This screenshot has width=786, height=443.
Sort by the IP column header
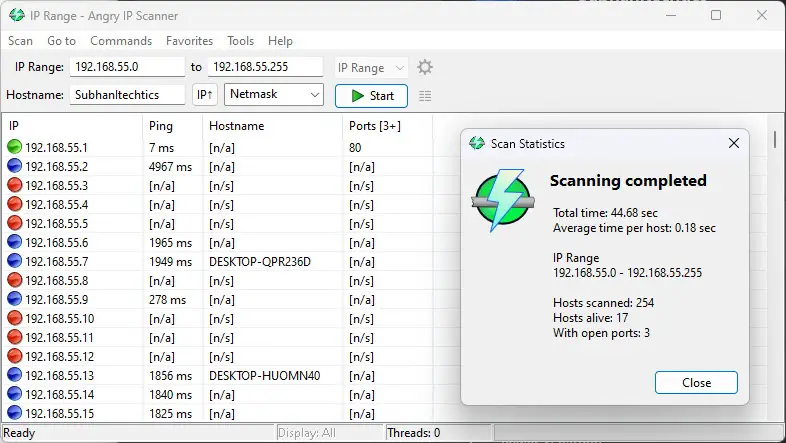(x=73, y=126)
